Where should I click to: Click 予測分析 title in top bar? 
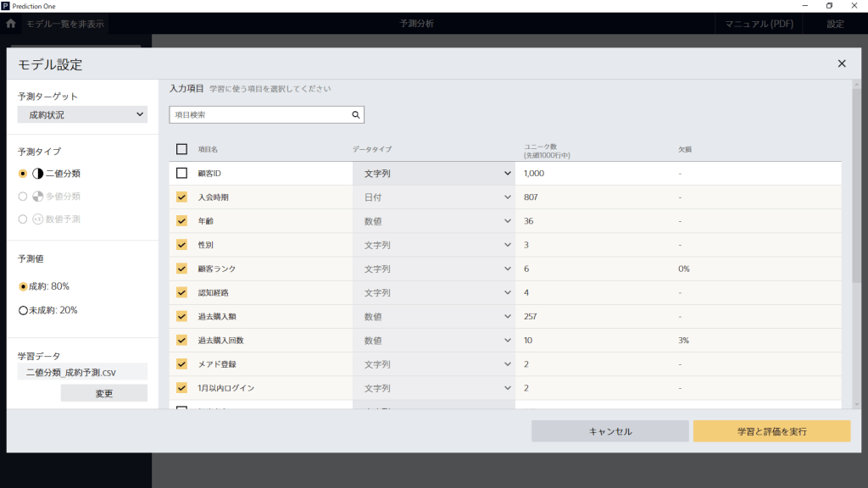coord(417,24)
